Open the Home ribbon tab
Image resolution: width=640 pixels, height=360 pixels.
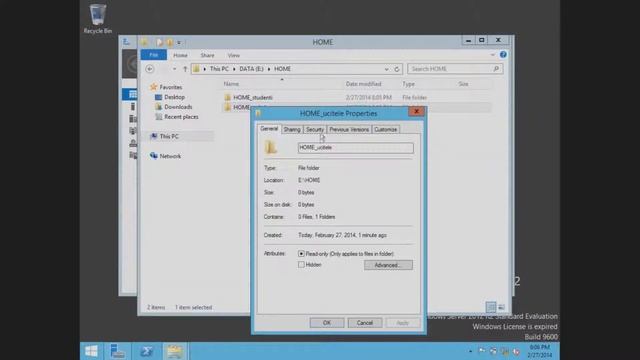(180, 55)
